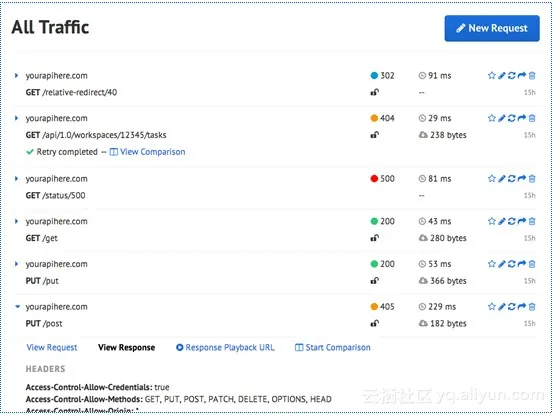
Task: Click the 404 status indicator
Action: 382,118
